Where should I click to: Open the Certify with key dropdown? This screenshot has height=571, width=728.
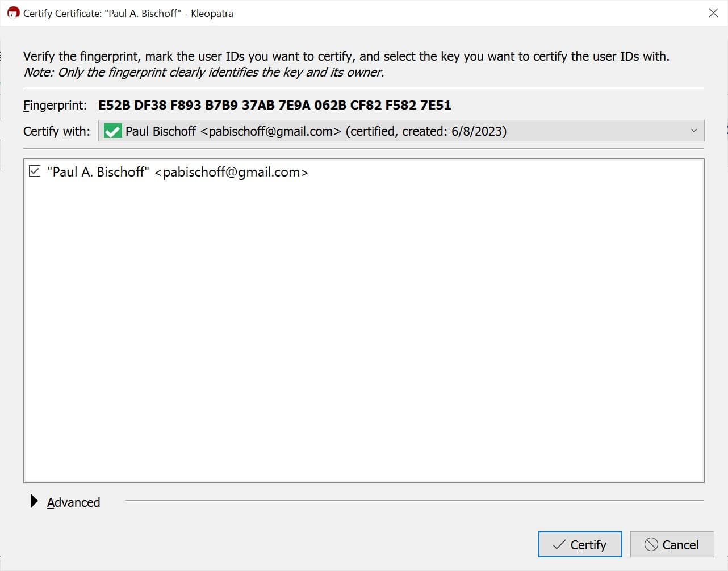tap(401, 131)
